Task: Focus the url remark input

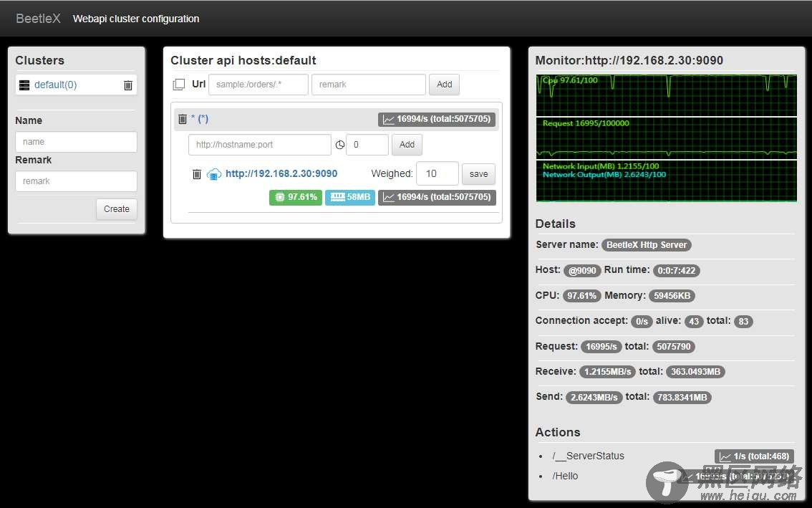Action: 369,85
